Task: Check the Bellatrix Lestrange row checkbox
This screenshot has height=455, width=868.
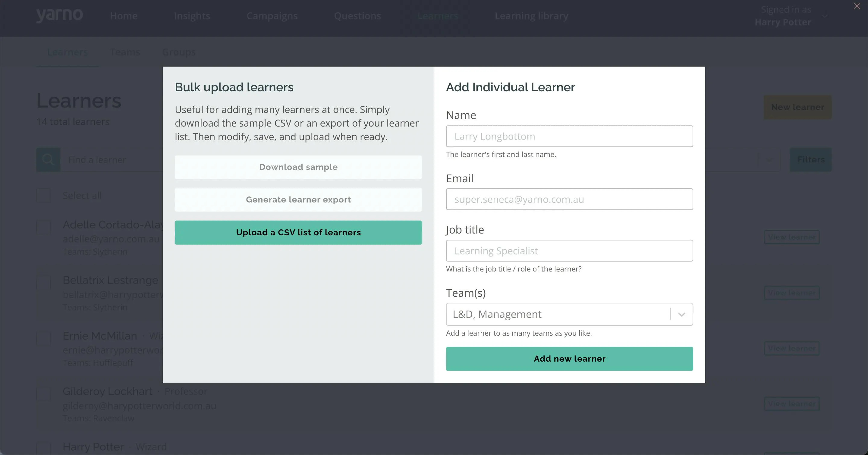Action: tap(43, 283)
